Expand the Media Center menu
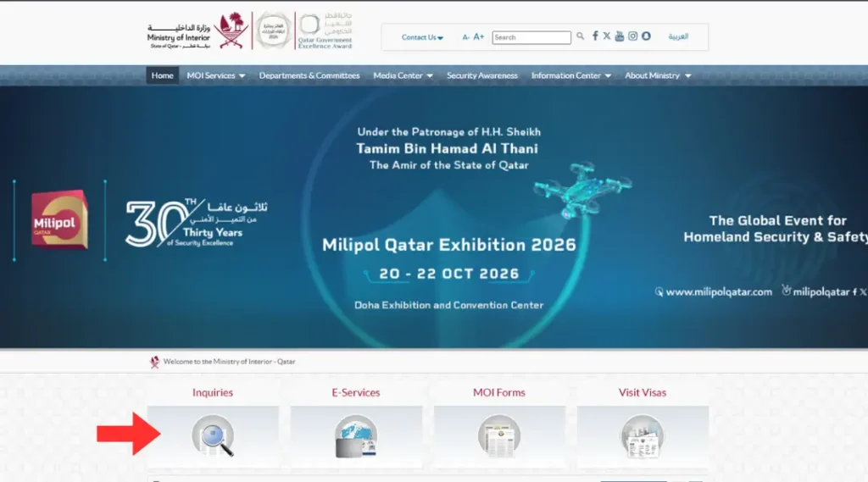Screen dimensions: 868x482 pos(403,75)
